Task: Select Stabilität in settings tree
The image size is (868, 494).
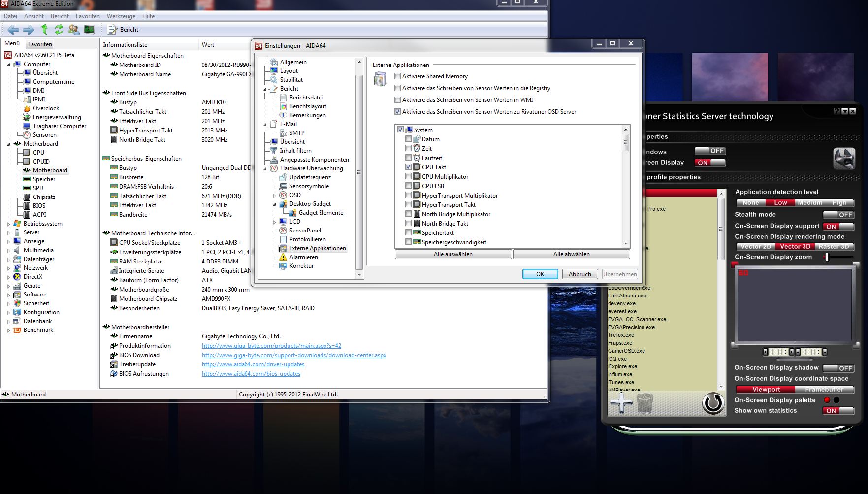Action: 291,80
